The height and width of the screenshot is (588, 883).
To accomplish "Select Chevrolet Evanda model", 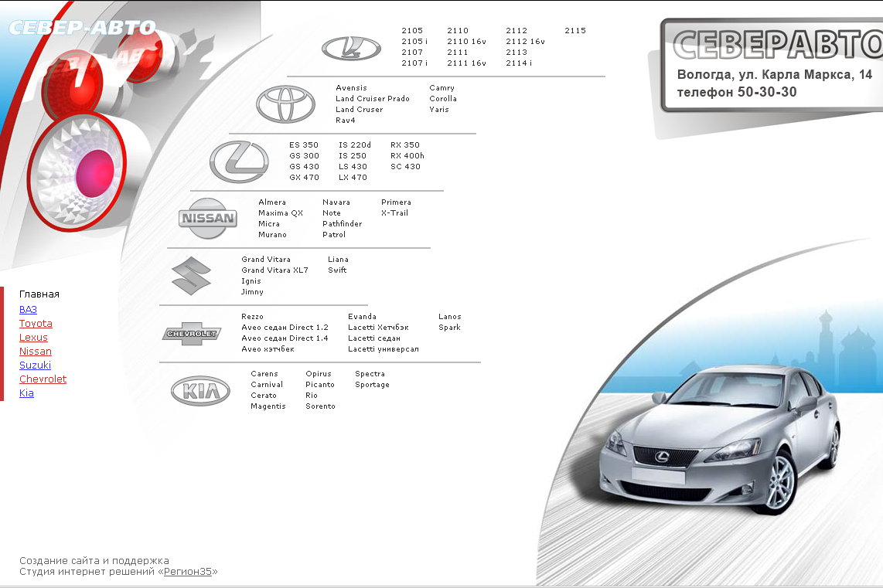I will (362, 317).
